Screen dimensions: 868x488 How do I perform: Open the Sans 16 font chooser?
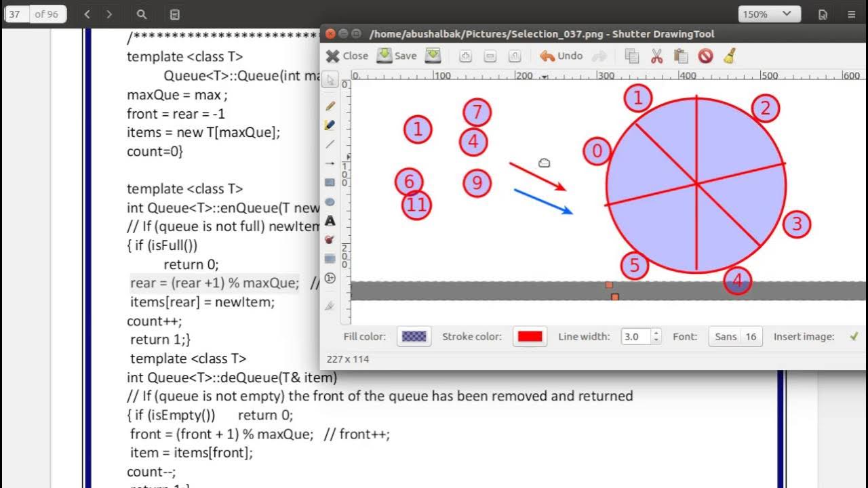(x=736, y=337)
